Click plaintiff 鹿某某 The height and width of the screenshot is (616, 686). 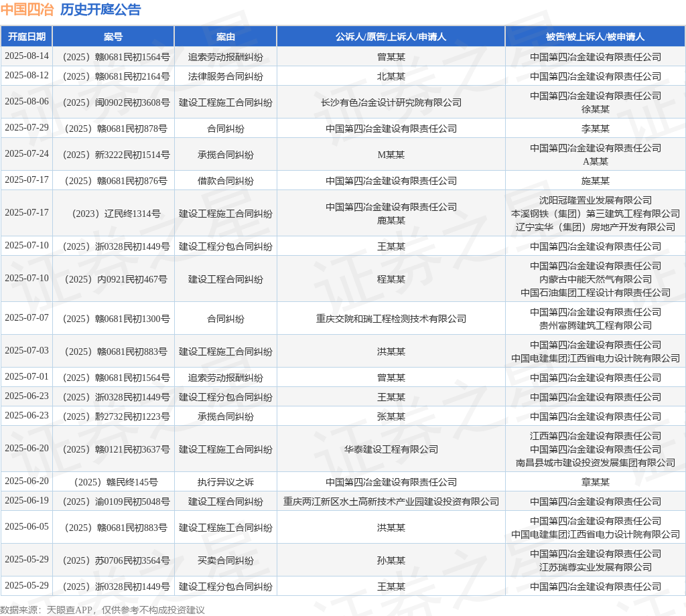coord(391,220)
